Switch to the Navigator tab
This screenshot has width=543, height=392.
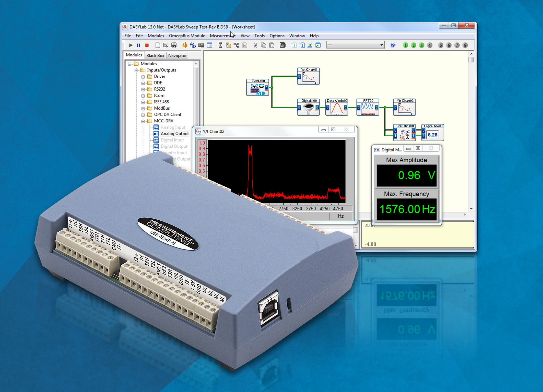(x=177, y=55)
